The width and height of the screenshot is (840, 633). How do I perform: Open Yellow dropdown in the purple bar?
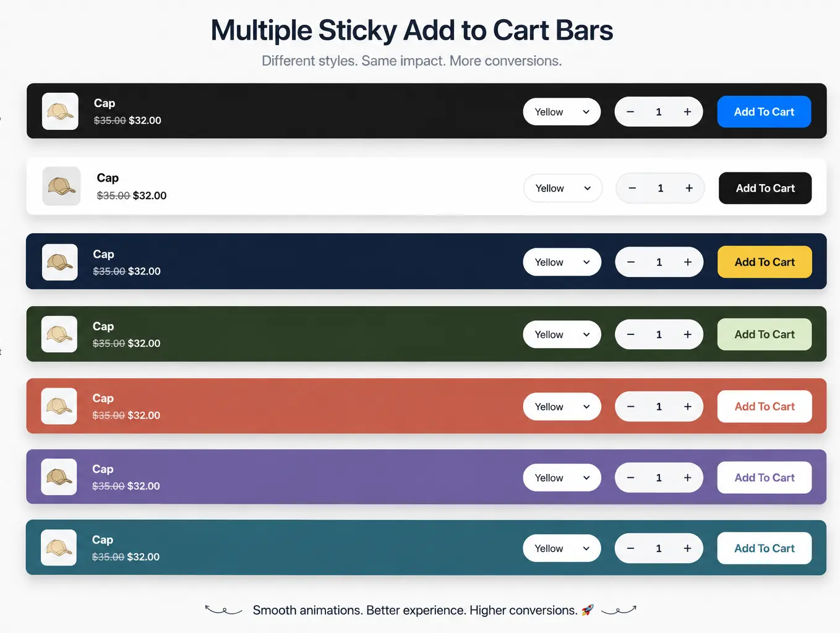pyautogui.click(x=562, y=478)
